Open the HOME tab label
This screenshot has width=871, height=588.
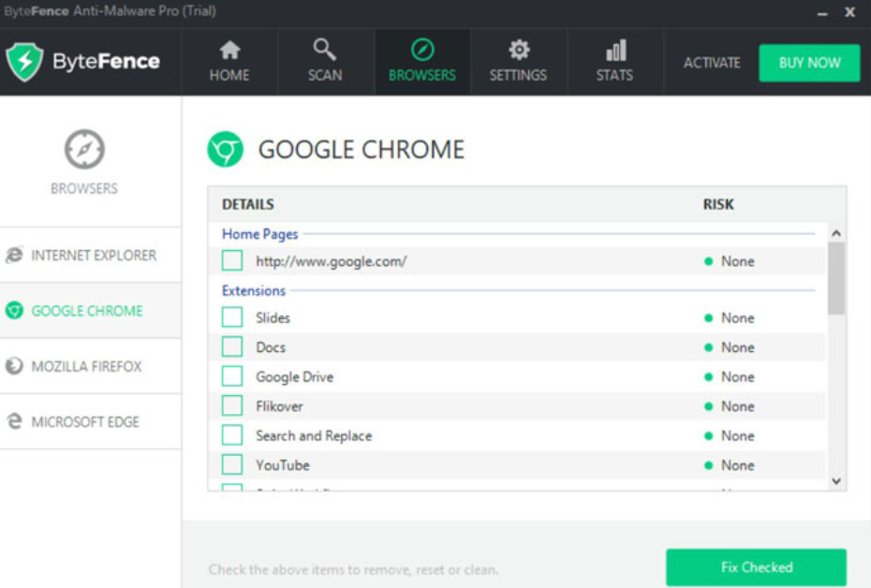(x=229, y=75)
